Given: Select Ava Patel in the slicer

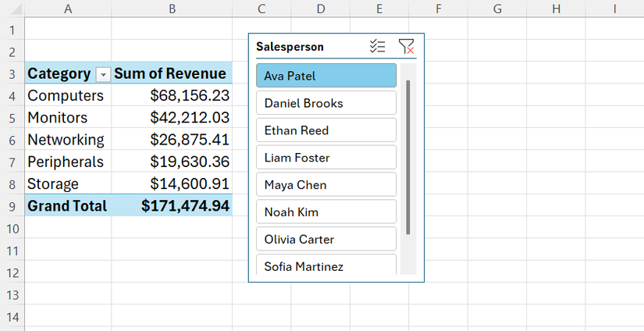Looking at the screenshot, I should 326,76.
